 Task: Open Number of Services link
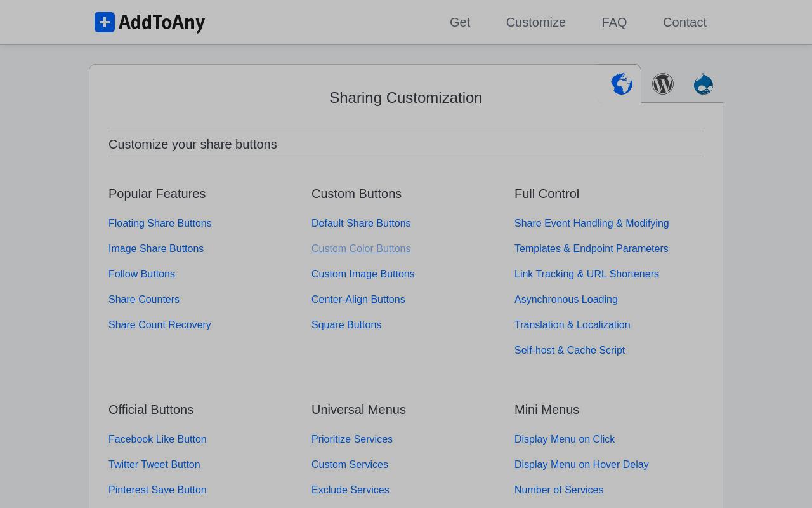tap(559, 490)
